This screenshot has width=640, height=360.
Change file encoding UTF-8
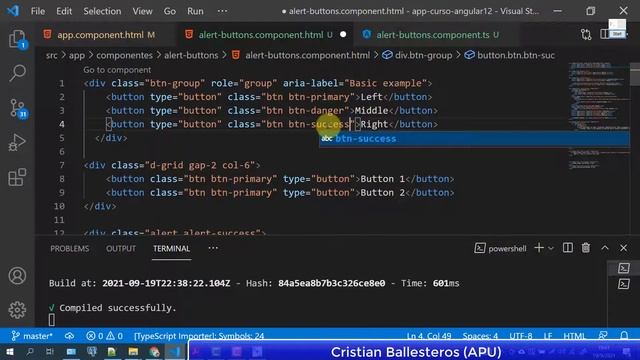coord(521,336)
